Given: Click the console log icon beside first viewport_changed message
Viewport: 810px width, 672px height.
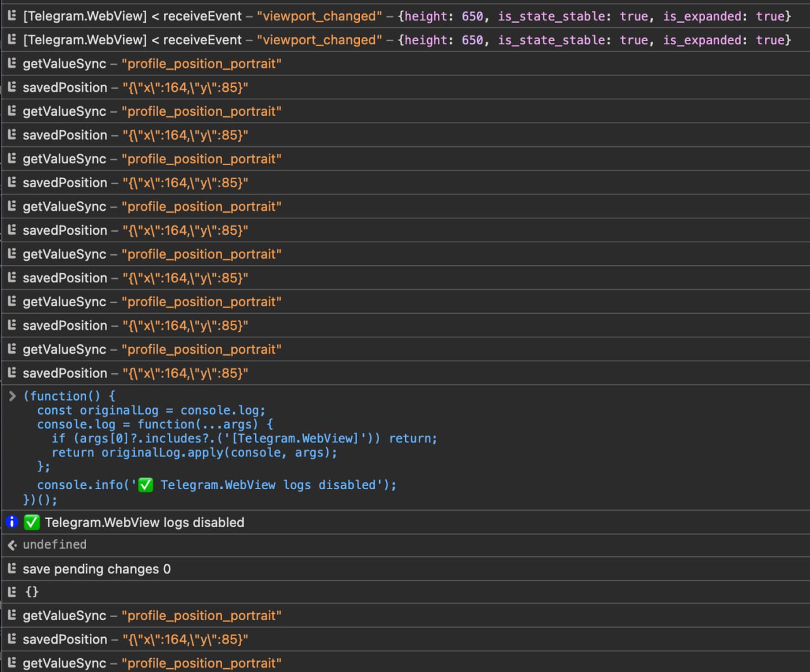Looking at the screenshot, I should point(11,16).
